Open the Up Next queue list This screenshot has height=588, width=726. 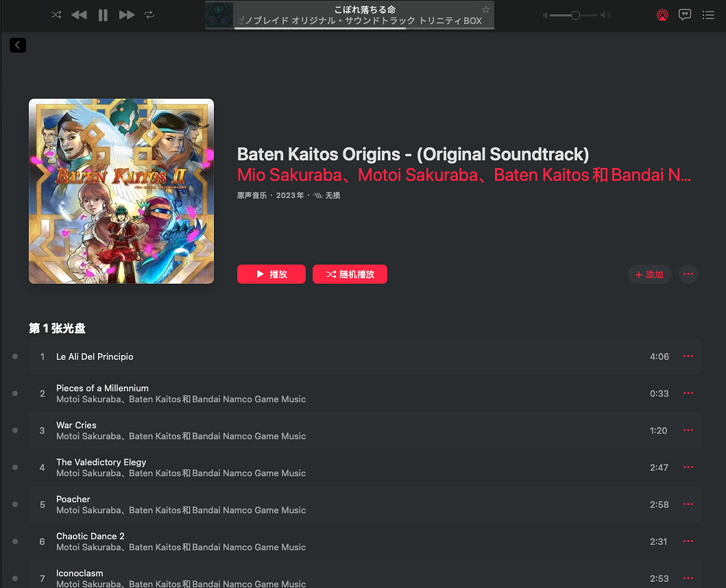(x=708, y=15)
